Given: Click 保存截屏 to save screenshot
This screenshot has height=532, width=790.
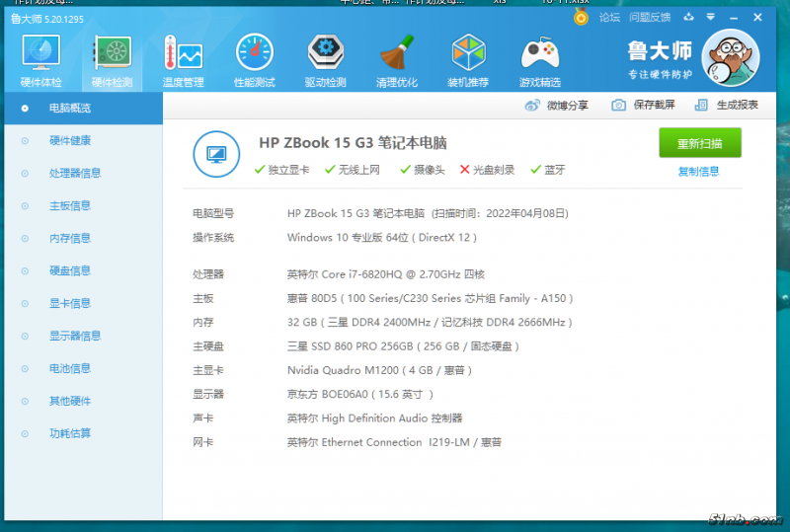Looking at the screenshot, I should coord(643,106).
